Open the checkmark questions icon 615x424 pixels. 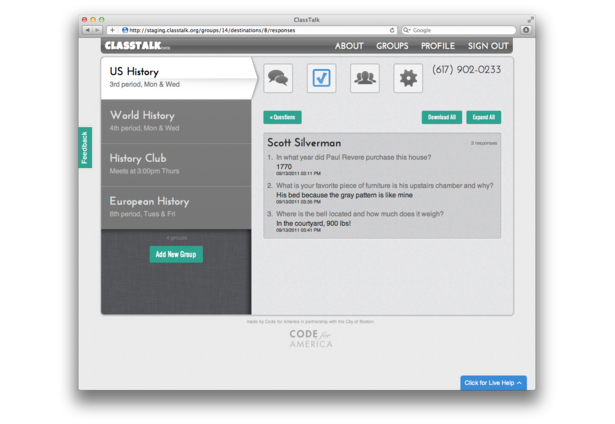321,78
